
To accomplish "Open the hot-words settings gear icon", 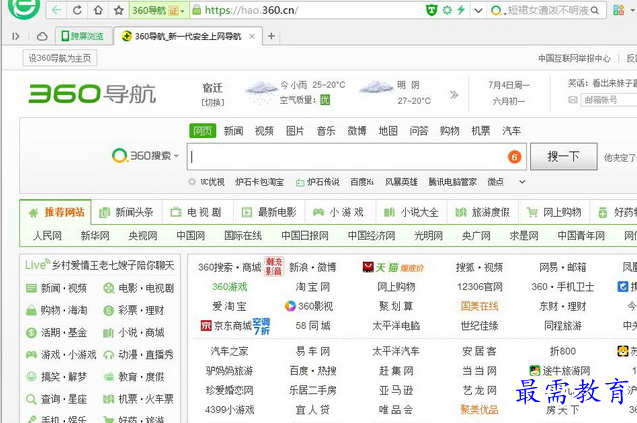I will coord(192,182).
